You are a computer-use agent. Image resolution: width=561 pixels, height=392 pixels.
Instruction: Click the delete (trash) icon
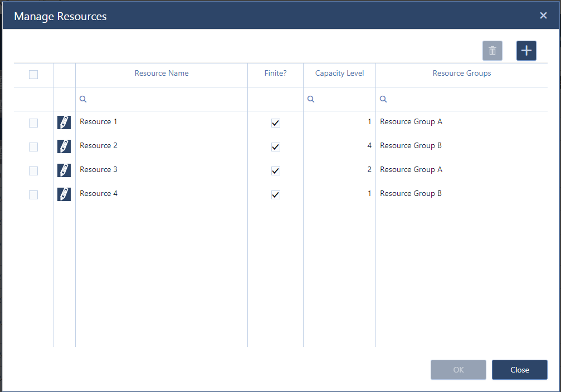[x=492, y=50]
